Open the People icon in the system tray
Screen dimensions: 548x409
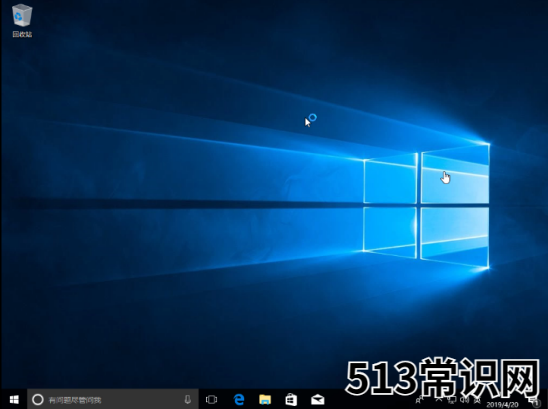point(419,400)
